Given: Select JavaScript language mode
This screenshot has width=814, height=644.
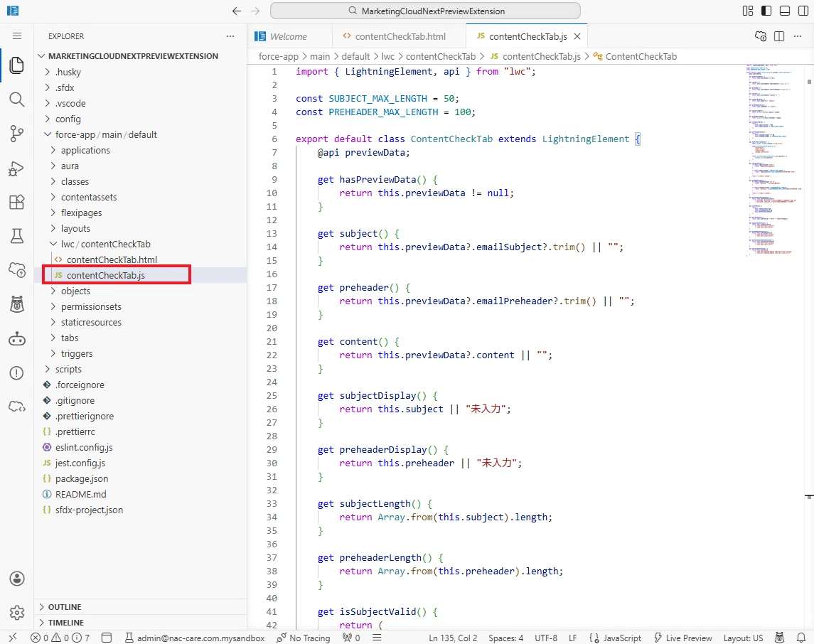Looking at the screenshot, I should 616,638.
